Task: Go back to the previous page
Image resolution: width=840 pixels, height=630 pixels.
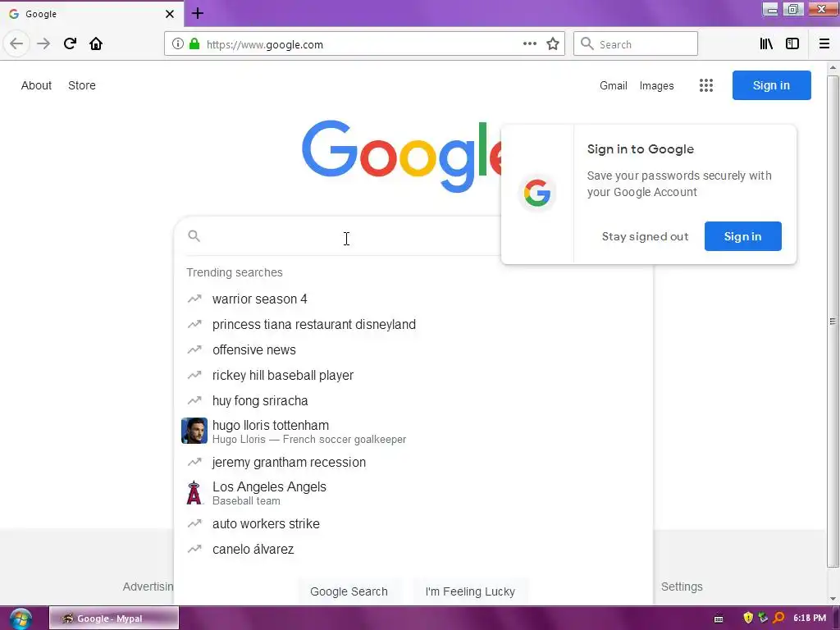Action: [x=16, y=43]
